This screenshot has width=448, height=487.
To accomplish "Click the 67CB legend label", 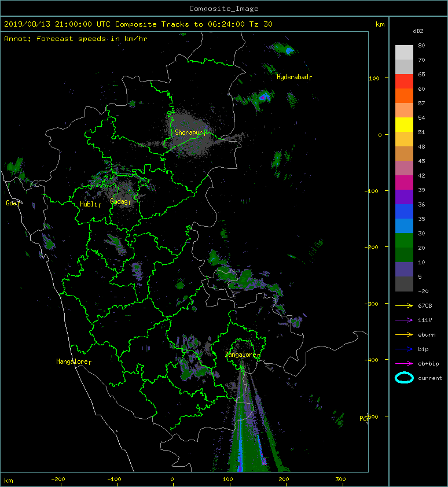I will (x=425, y=306).
